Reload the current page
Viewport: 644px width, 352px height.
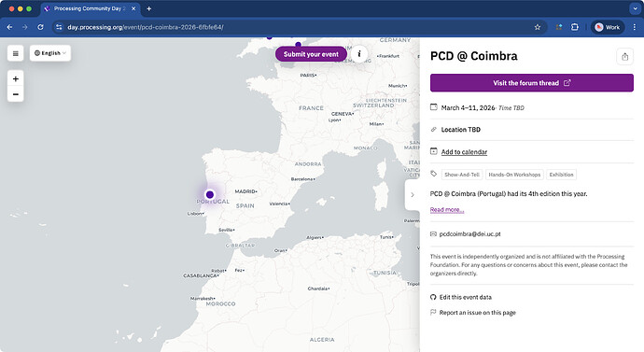pyautogui.click(x=40, y=27)
